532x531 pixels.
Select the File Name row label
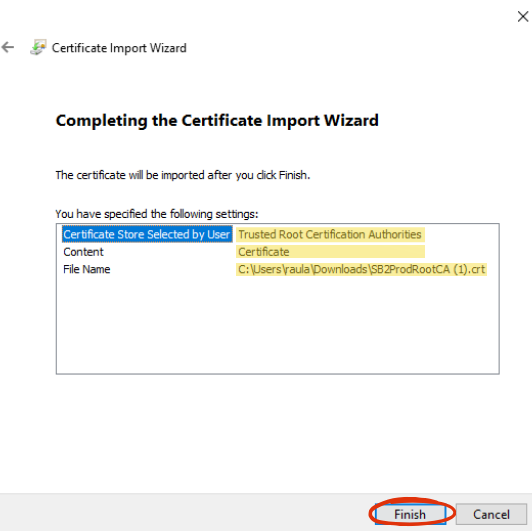[87, 269]
